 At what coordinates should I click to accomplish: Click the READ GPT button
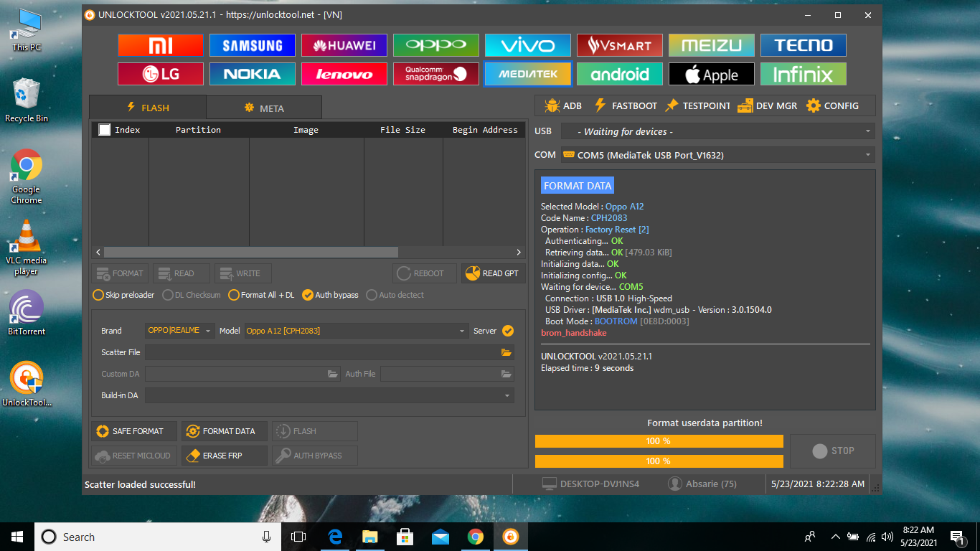point(494,273)
